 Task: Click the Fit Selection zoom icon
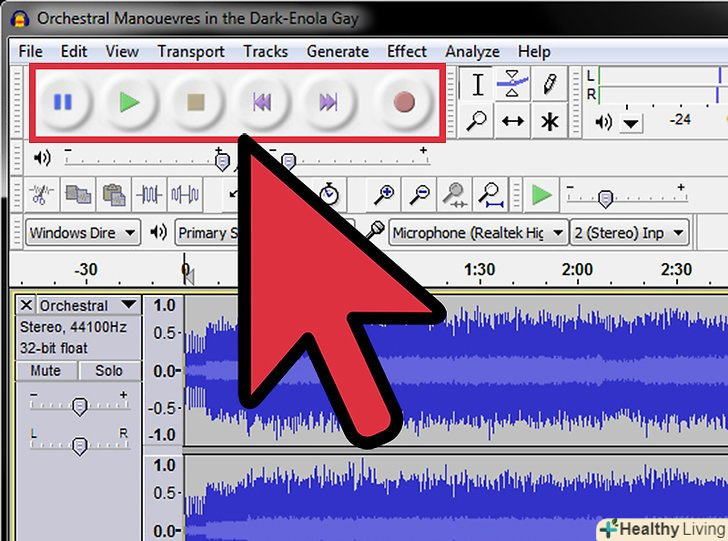pyautogui.click(x=455, y=194)
